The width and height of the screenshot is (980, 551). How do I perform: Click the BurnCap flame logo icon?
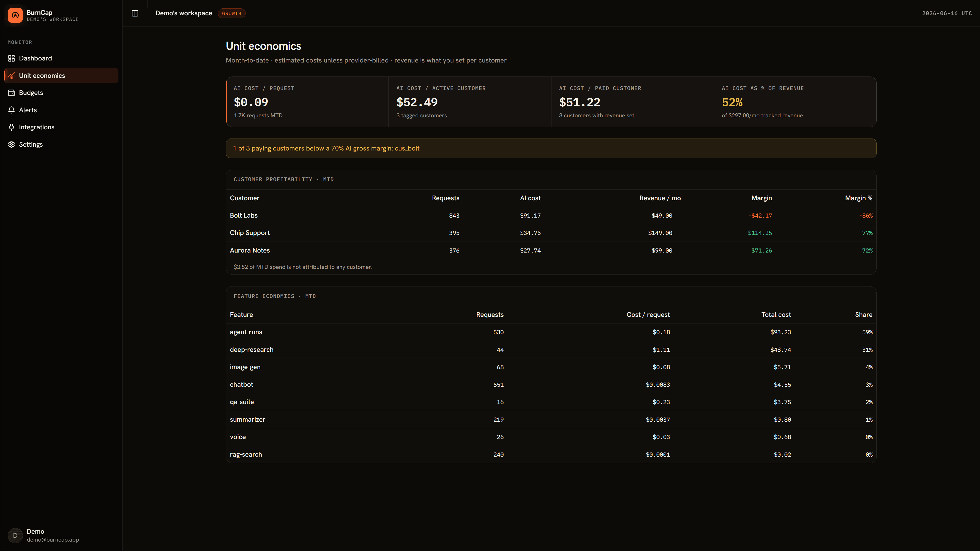point(15,15)
